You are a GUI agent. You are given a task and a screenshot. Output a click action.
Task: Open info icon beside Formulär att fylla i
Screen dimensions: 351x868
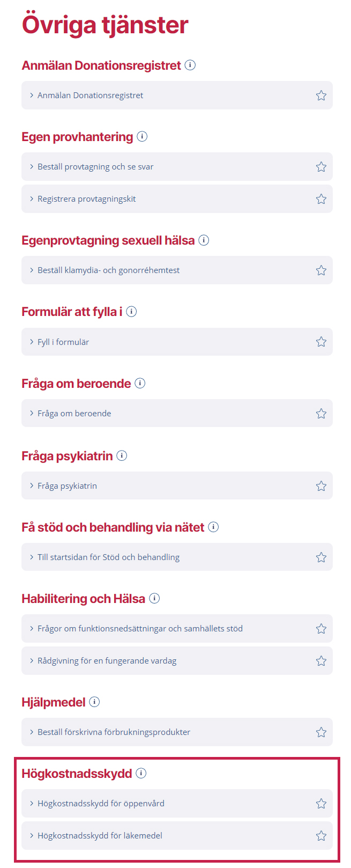[131, 312]
